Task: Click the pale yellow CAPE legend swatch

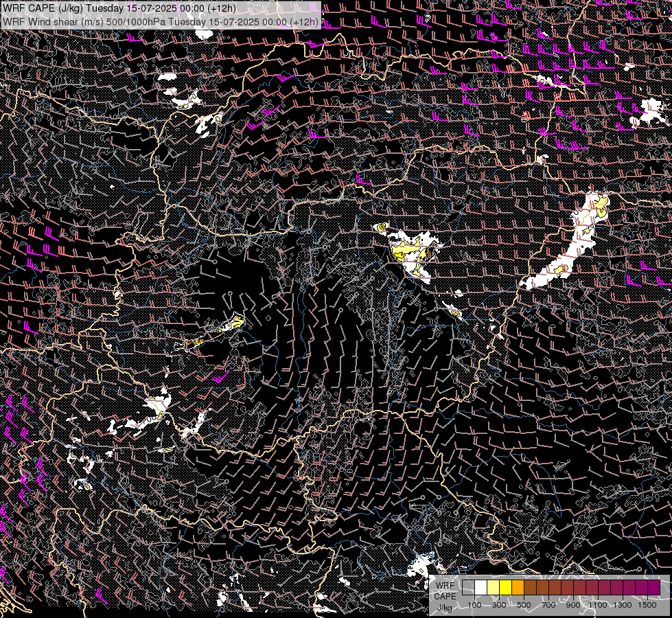Action: point(494,588)
